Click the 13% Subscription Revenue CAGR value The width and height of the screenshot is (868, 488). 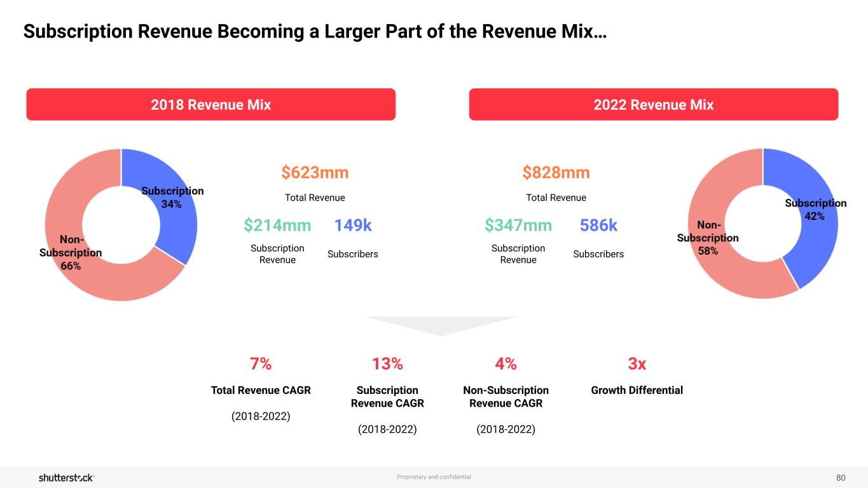coord(387,364)
